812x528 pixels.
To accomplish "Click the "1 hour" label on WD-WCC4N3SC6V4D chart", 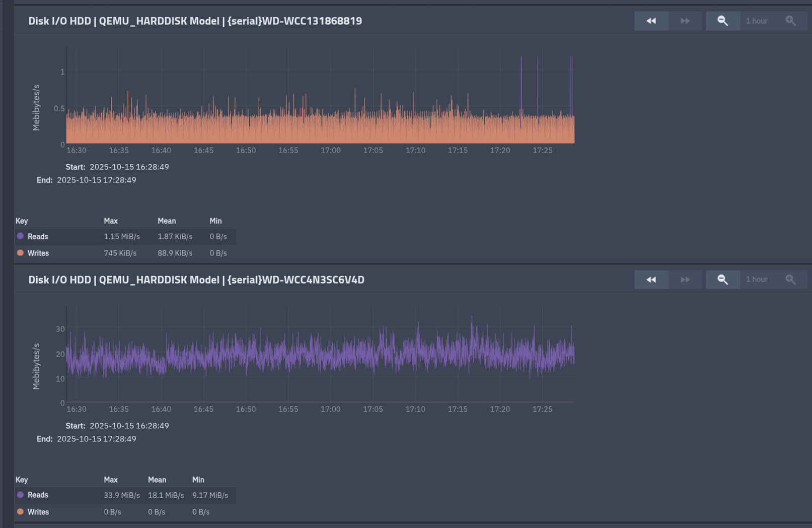I will click(x=756, y=280).
